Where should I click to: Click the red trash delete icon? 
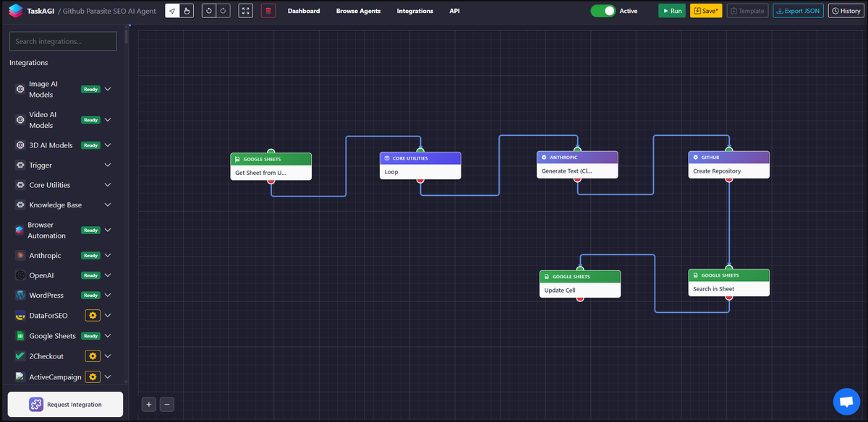click(x=268, y=10)
